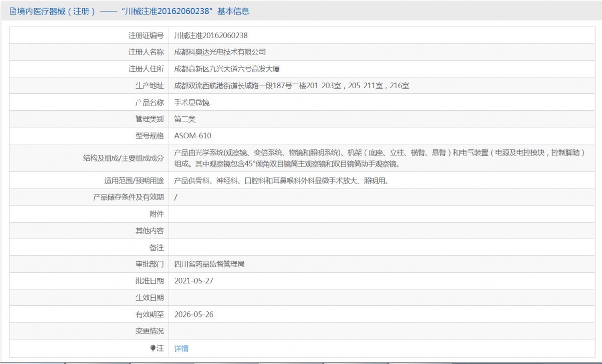Select production address text with 长城路一段187号
The width and height of the screenshot is (602, 364).
291,86
